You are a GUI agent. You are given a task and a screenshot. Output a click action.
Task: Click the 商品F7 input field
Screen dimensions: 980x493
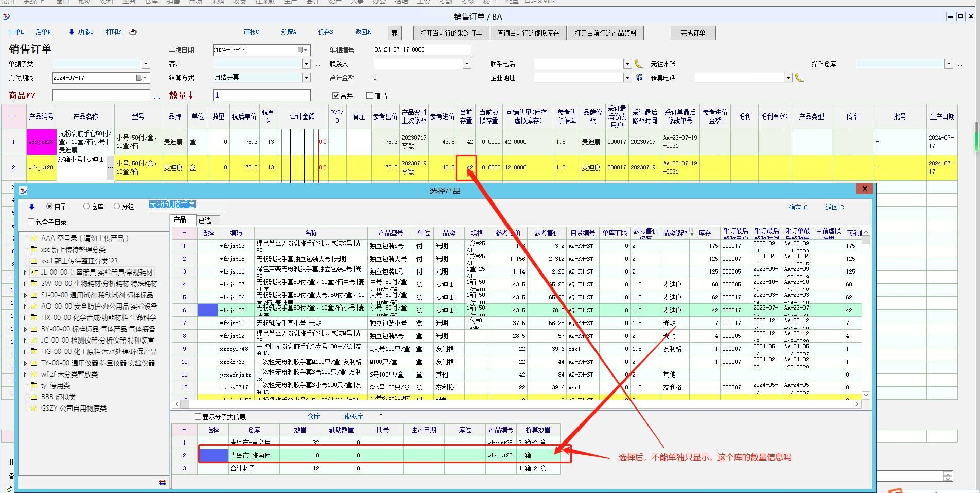click(x=101, y=95)
